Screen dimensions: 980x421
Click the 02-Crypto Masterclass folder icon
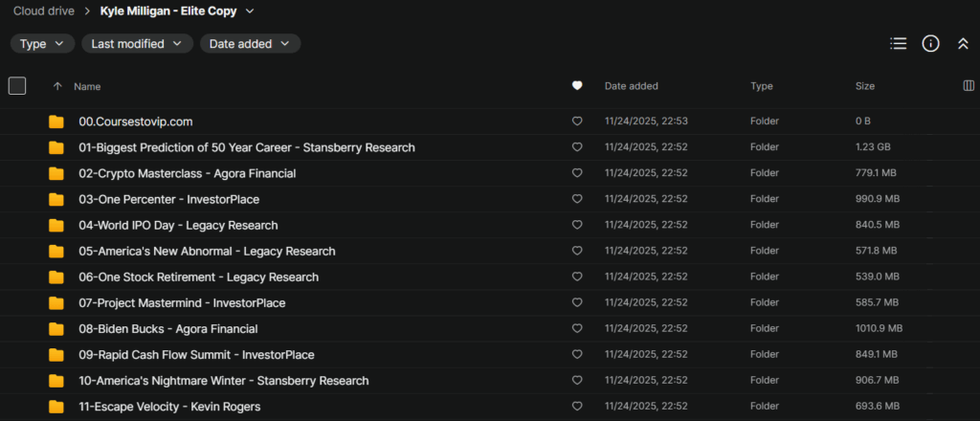[x=56, y=173]
